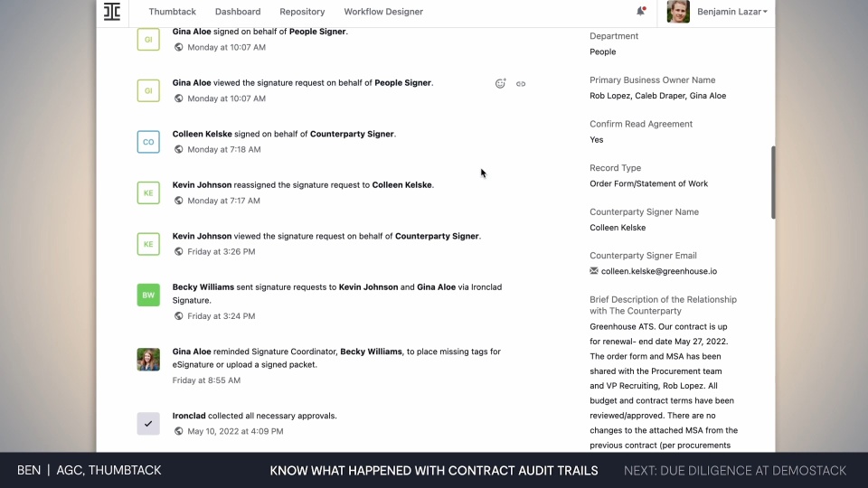This screenshot has width=868, height=488.
Task: Click the Primary Business Owner Name label
Action: pyautogui.click(x=652, y=80)
